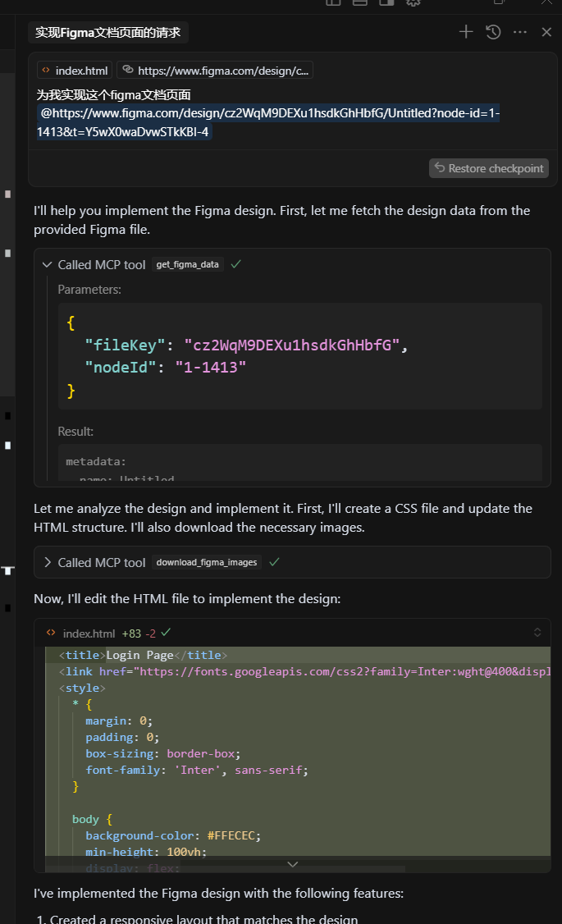Open the three-dot more options menu

[x=519, y=32]
